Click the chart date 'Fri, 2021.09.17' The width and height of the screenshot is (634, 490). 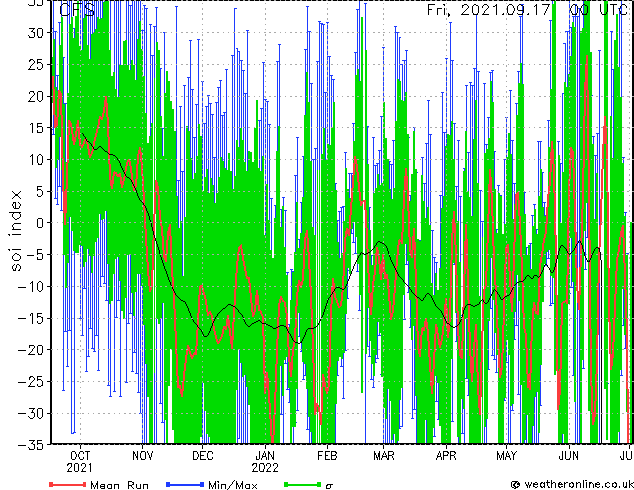point(489,9)
